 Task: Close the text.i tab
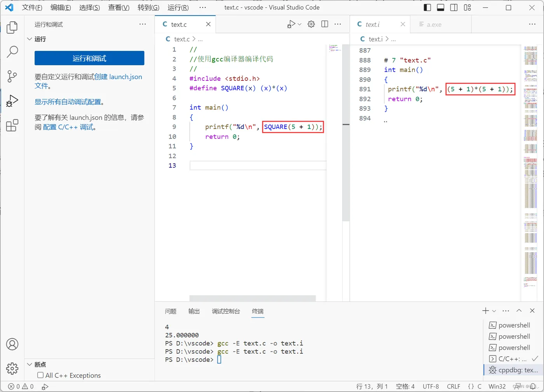(403, 24)
